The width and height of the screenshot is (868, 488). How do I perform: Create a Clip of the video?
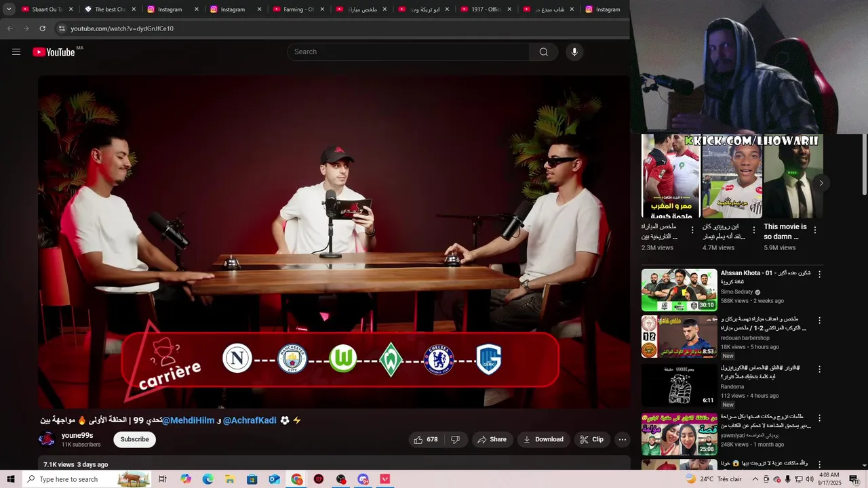tap(591, 439)
